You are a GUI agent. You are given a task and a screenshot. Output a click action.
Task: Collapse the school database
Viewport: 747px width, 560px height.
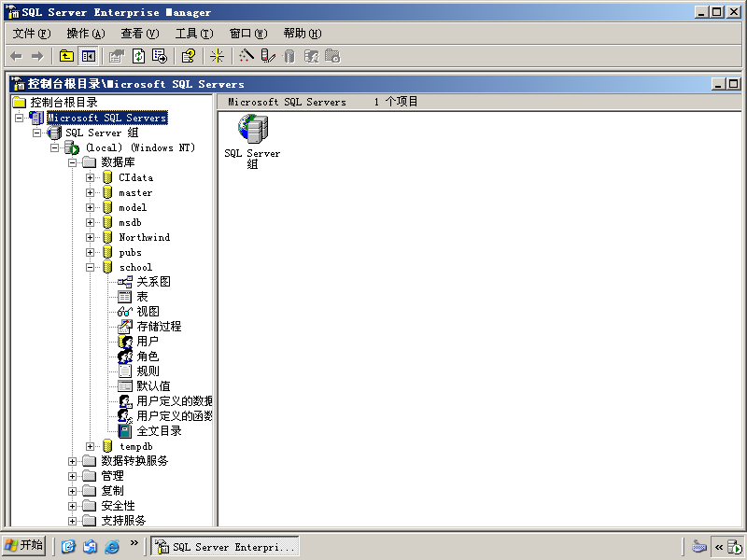[90, 268]
